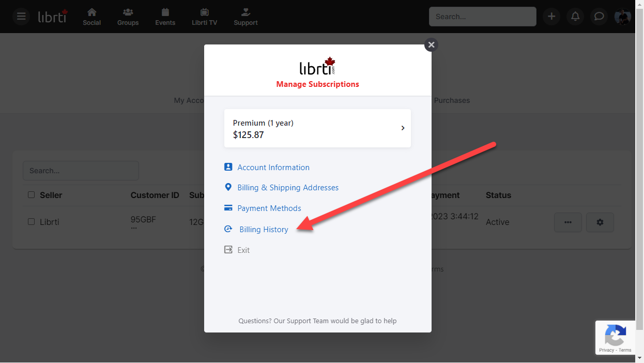Image resolution: width=644 pixels, height=363 pixels.
Task: Open Billing History link
Action: 264,230
